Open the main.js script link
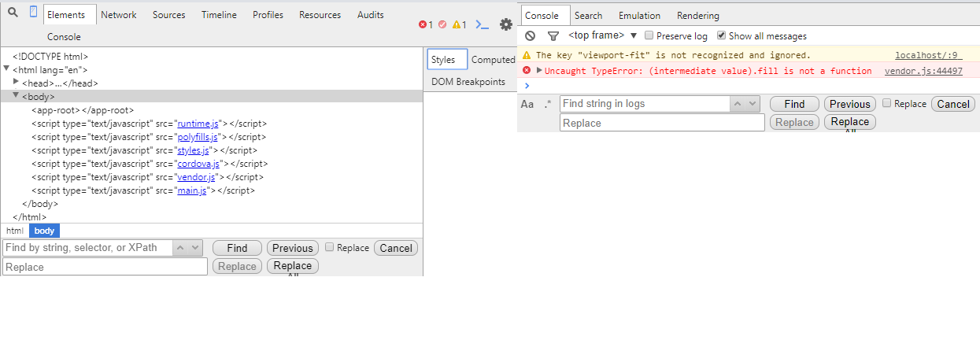This screenshot has width=980, height=340. [192, 190]
